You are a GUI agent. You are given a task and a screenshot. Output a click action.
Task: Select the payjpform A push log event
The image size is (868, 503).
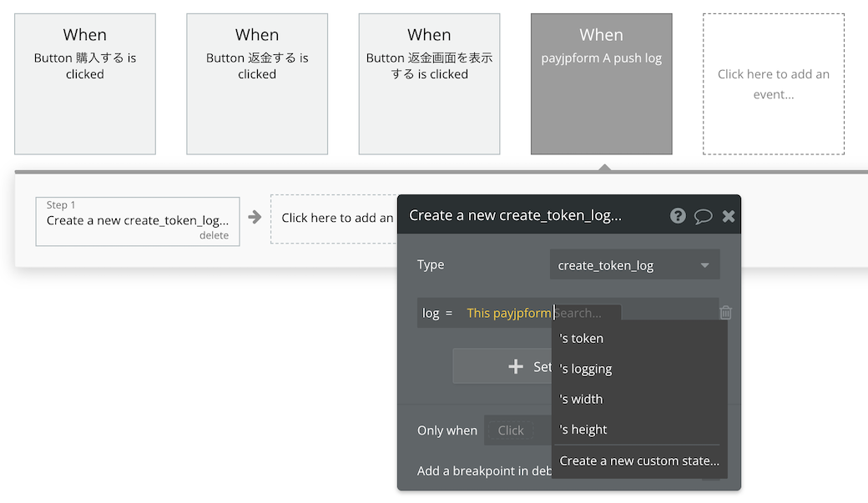[601, 84]
